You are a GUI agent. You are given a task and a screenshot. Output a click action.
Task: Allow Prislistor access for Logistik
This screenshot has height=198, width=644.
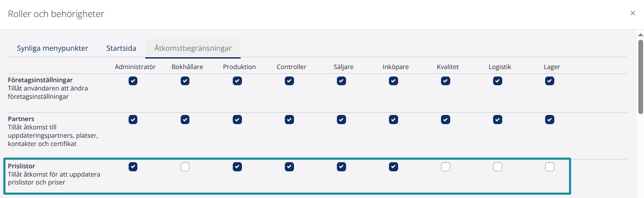[x=497, y=167]
